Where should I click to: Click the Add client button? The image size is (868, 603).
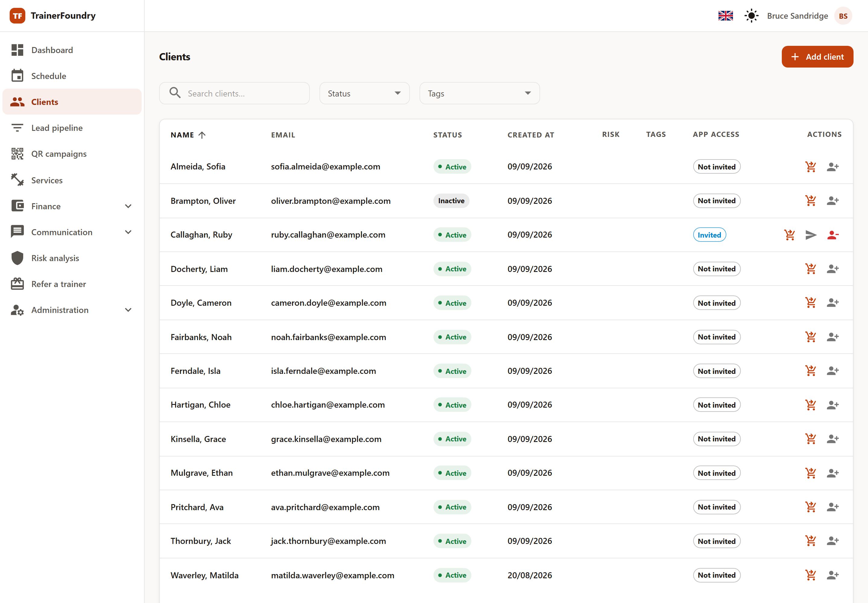817,57
